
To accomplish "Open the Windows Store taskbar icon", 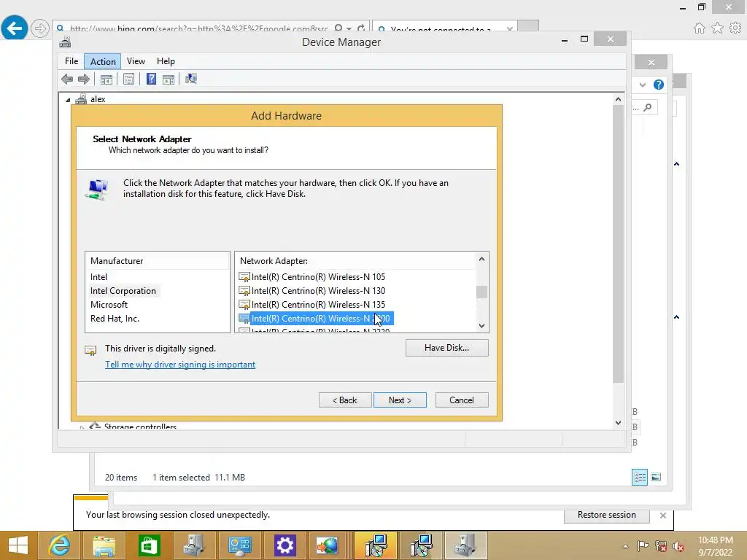I will (149, 545).
